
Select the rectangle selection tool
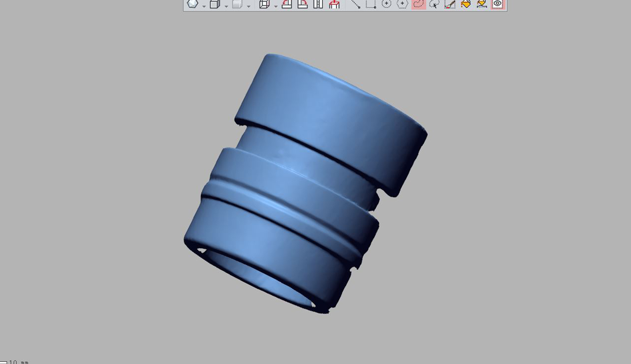(x=370, y=4)
